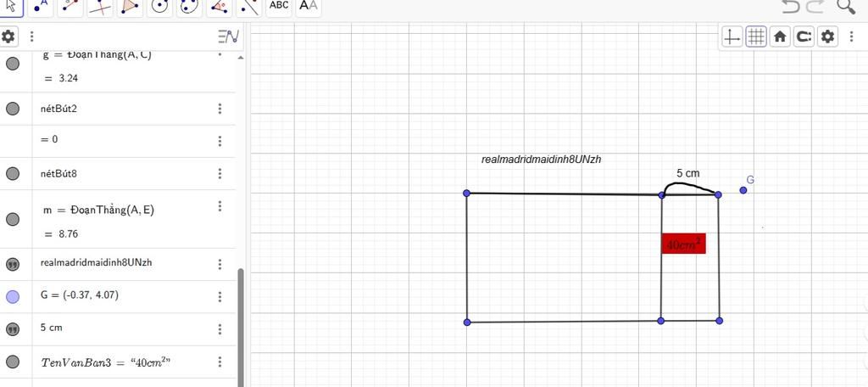Viewport: 868px width, 387px height.
Task: Click the red 40cm² label on canvas
Action: (684, 244)
